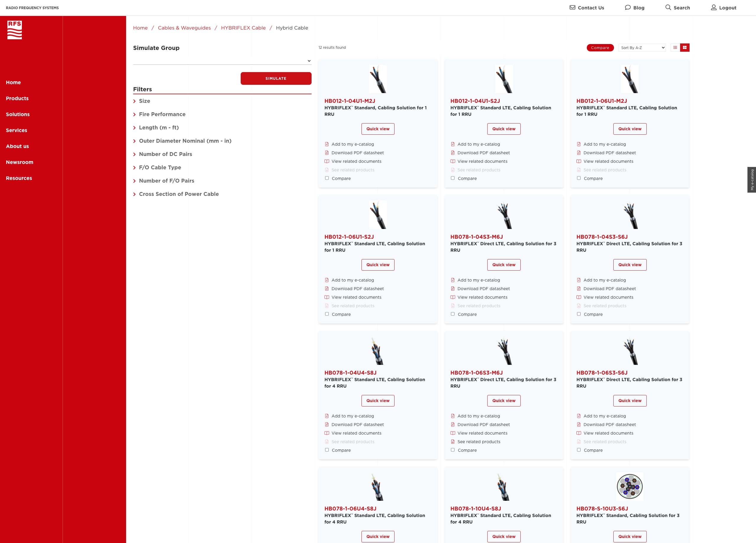Click e-catalog icon for HB078-1-04S3-M6J
Screen dimensions: 756x543
(453, 280)
